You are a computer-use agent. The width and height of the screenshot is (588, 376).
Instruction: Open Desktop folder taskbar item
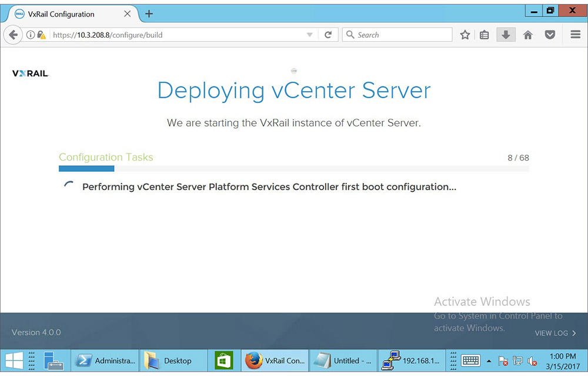click(x=173, y=361)
